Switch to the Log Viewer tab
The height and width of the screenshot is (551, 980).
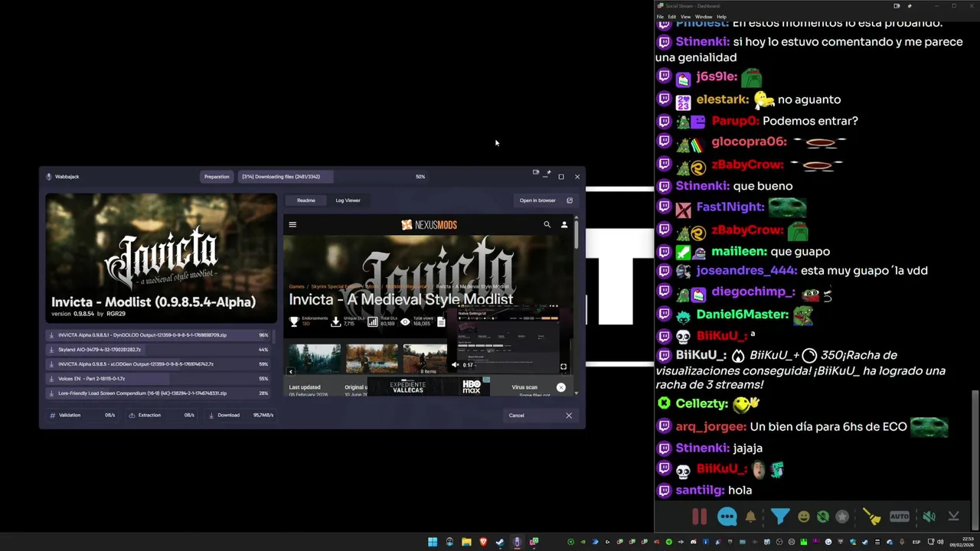348,201
